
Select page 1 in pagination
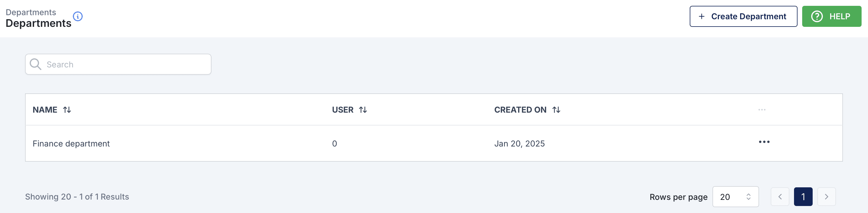(803, 196)
